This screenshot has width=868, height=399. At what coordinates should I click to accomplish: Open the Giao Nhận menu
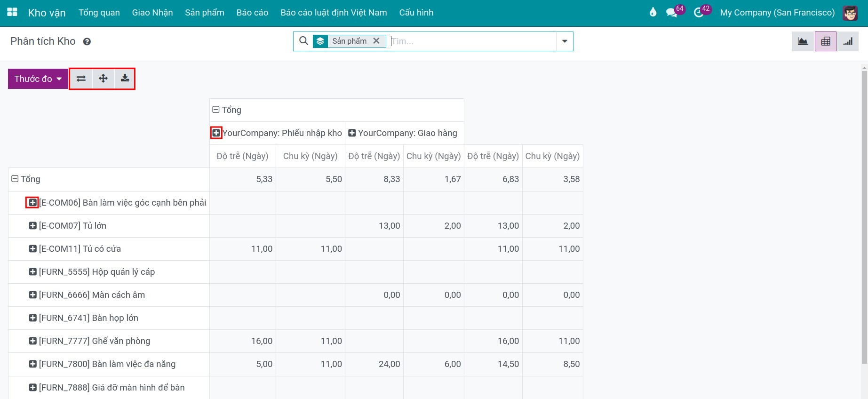[152, 13]
